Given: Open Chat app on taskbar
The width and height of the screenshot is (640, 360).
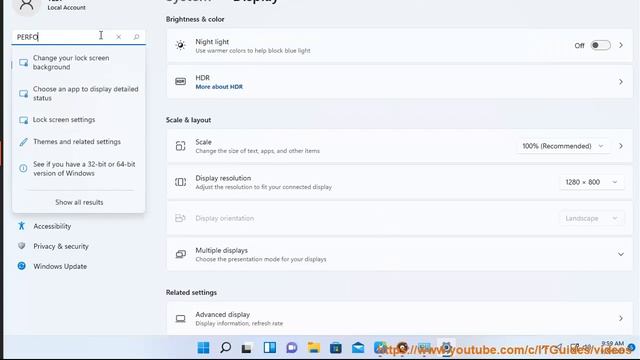Looking at the screenshot, I should [291, 348].
